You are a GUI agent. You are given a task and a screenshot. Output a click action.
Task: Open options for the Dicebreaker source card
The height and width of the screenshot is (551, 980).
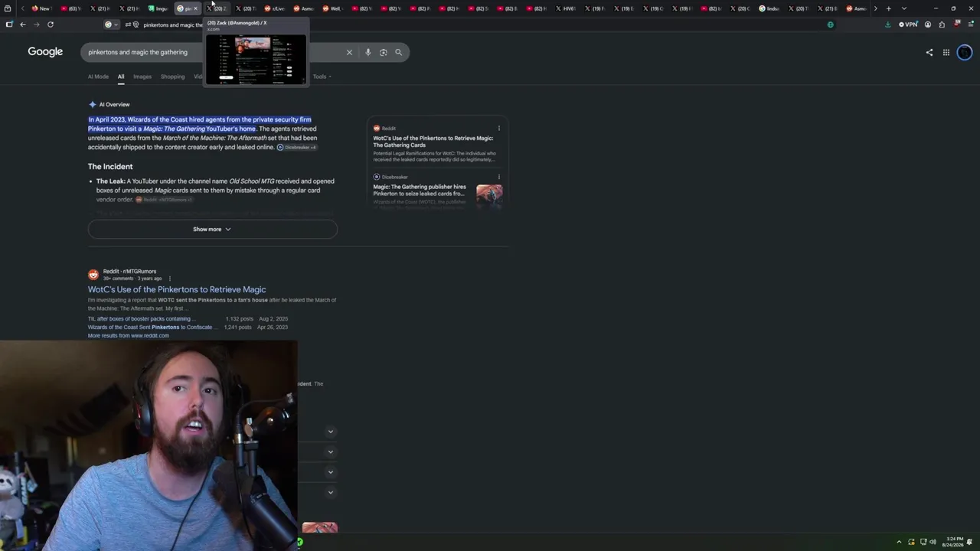click(498, 177)
